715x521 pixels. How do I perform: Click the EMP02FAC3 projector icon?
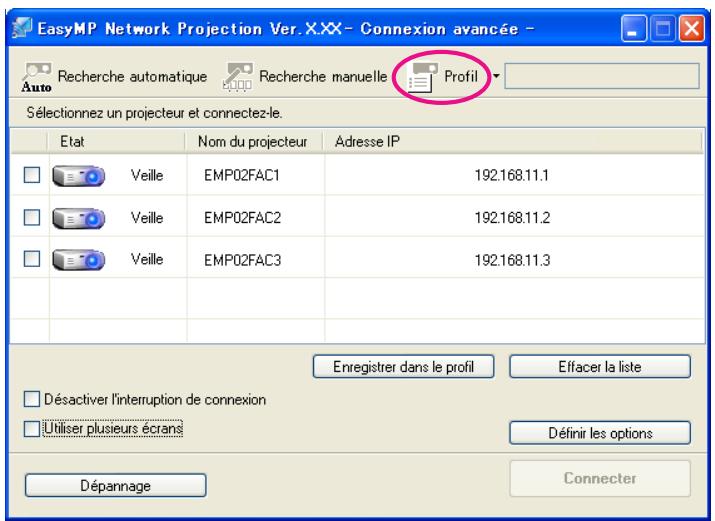pos(78,260)
